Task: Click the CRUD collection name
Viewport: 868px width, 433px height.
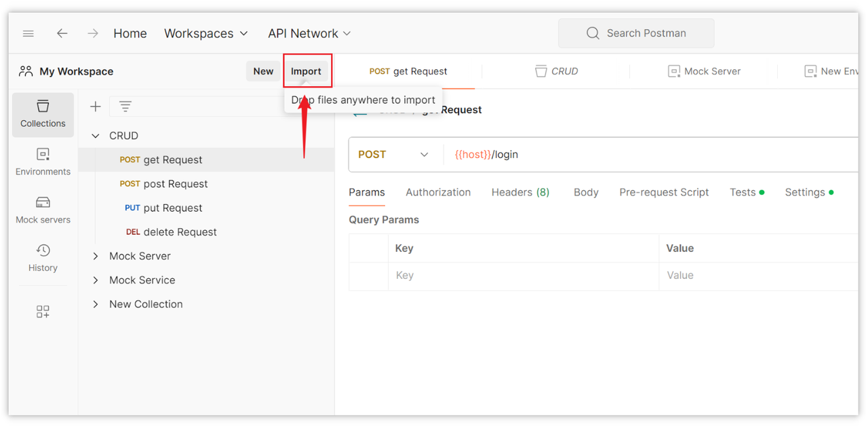Action: pyautogui.click(x=123, y=136)
